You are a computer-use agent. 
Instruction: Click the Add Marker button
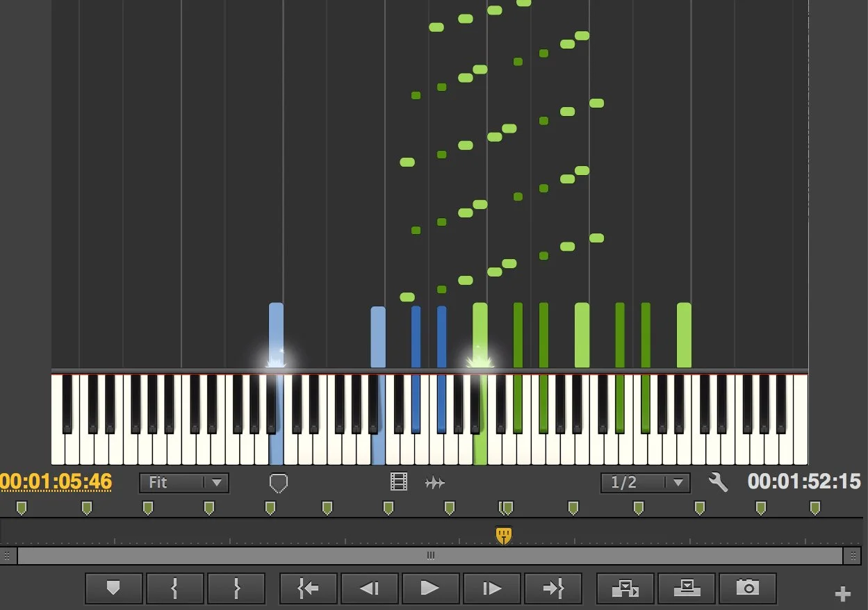point(113,588)
